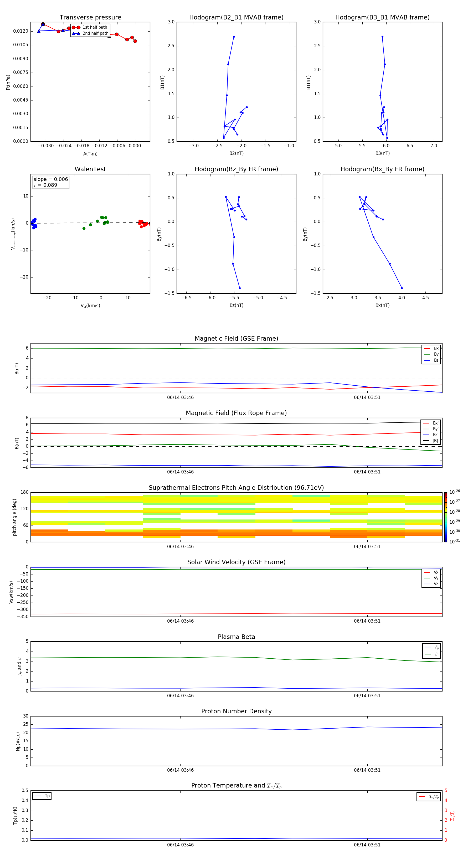Select the green β entry in Plasma Beta legend
The image size is (473, 868).
click(431, 654)
